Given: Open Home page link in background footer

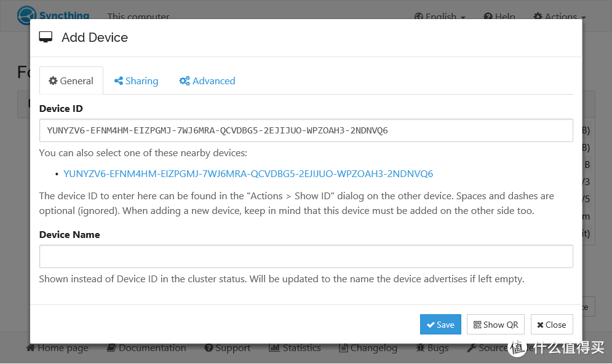Looking at the screenshot, I should click(x=57, y=347).
